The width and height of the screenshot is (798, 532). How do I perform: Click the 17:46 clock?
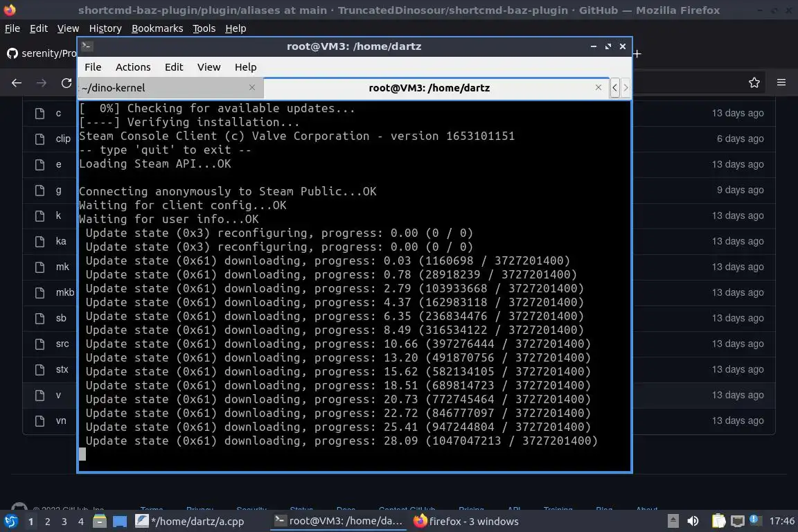(781, 522)
